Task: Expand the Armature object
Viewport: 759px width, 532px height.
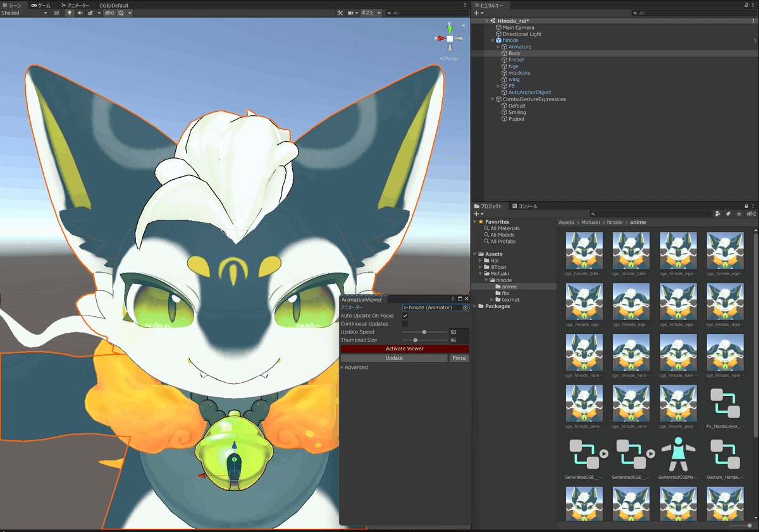Action: (x=498, y=47)
